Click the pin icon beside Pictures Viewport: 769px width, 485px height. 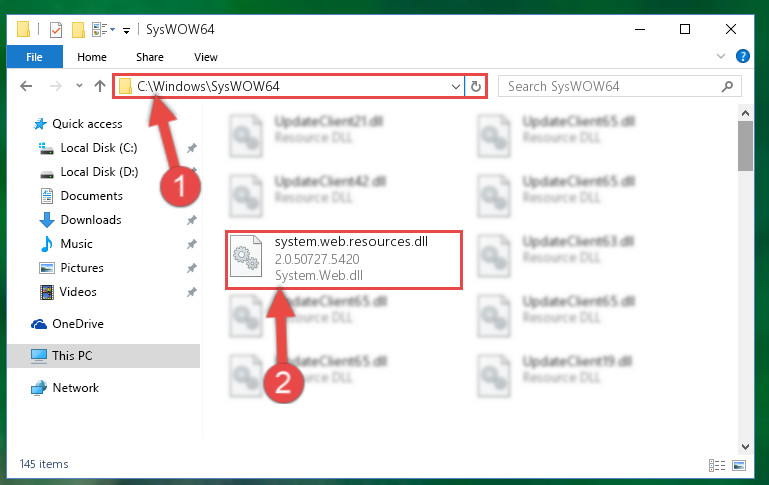click(x=192, y=268)
